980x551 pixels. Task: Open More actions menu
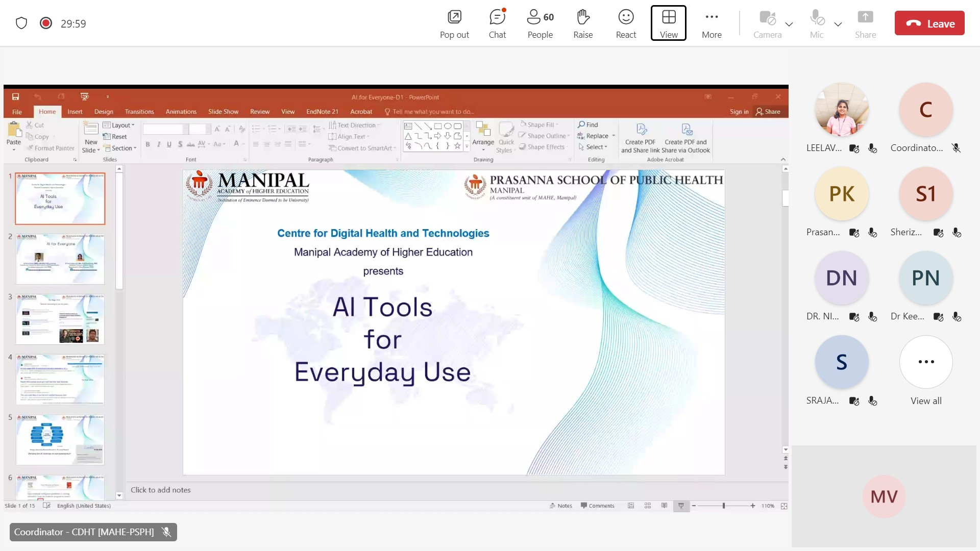pos(712,23)
